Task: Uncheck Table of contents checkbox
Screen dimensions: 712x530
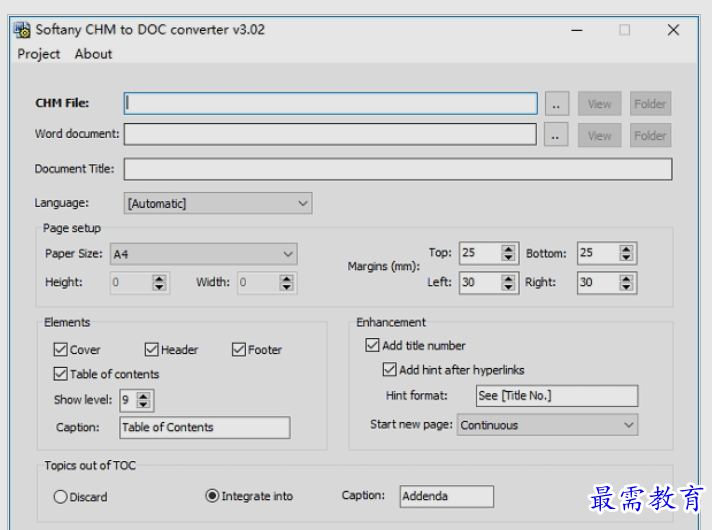Action: (60, 374)
